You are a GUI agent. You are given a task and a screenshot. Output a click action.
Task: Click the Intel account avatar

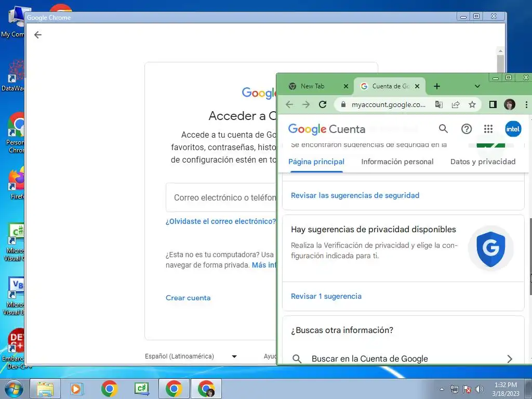tap(513, 129)
